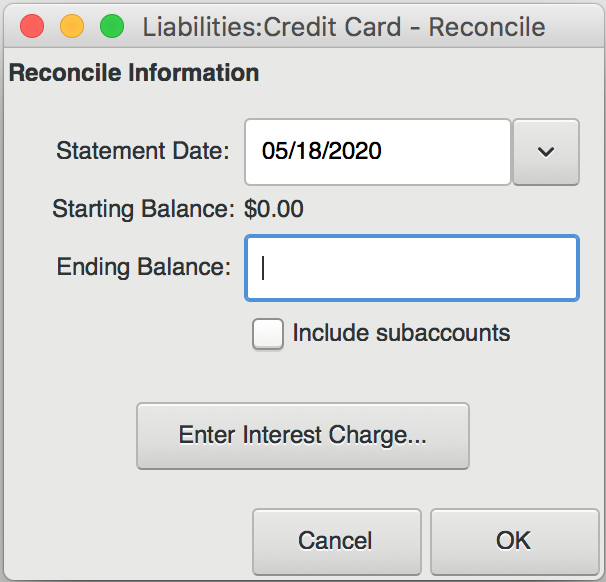The height and width of the screenshot is (582, 606).
Task: Click the Ending Balance label
Action: pos(143,267)
